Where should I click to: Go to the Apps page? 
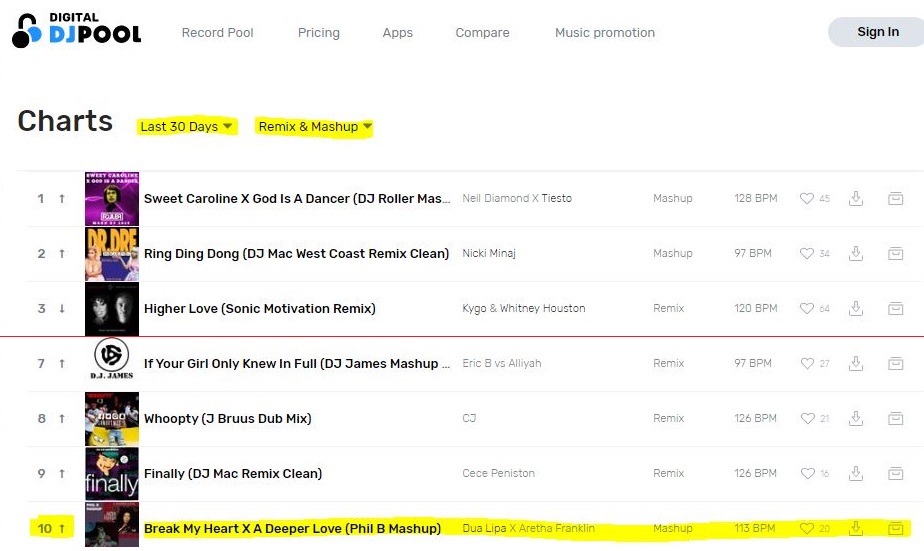pos(398,32)
